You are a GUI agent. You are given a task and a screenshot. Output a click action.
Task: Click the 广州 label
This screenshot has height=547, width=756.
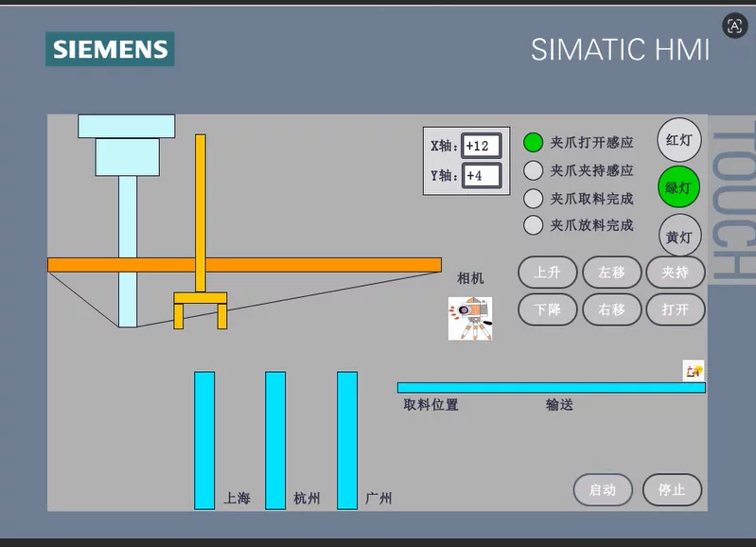click(x=378, y=498)
